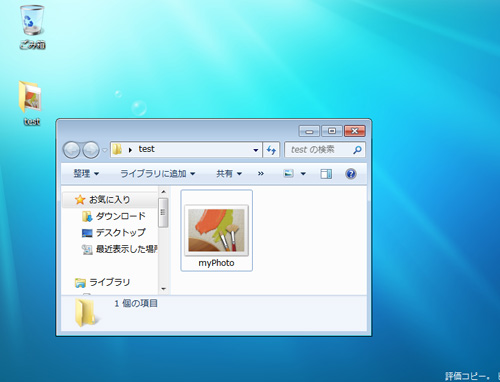Viewport: 500px width, 382px height.
Task: Open the 共有 menu
Action: [229, 174]
